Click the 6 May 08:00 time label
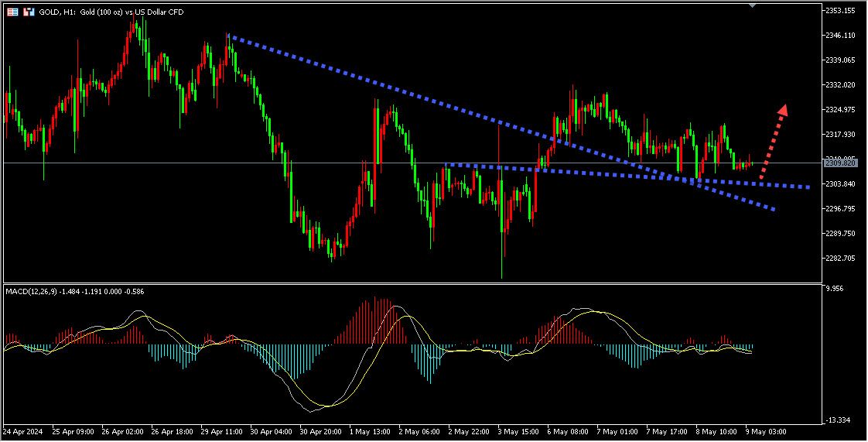 pos(567,430)
